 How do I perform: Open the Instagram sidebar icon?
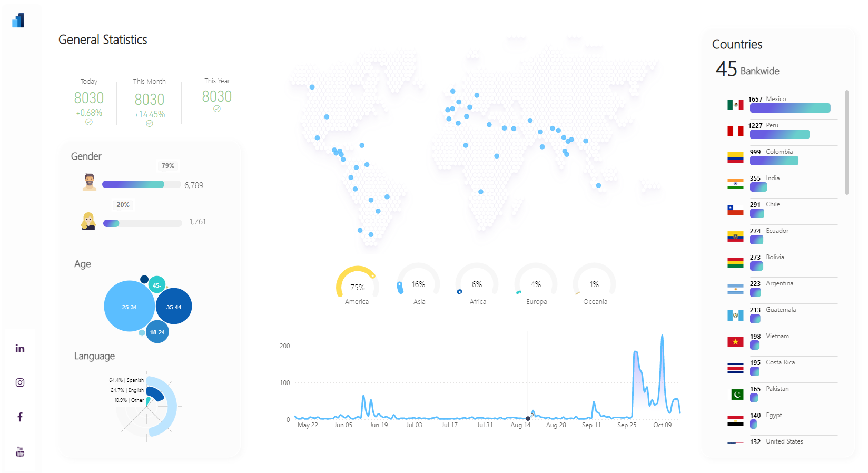click(x=20, y=382)
